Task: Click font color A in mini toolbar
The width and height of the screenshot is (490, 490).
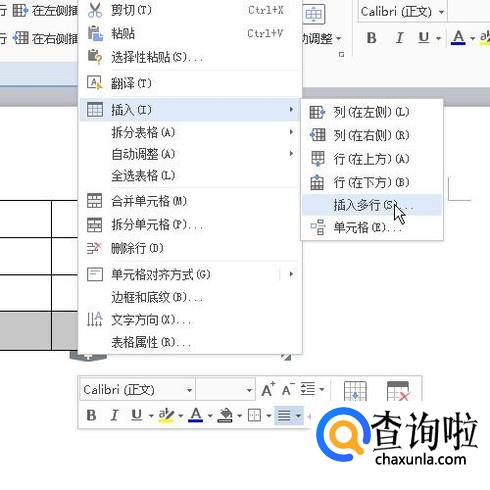Action: pos(196,415)
